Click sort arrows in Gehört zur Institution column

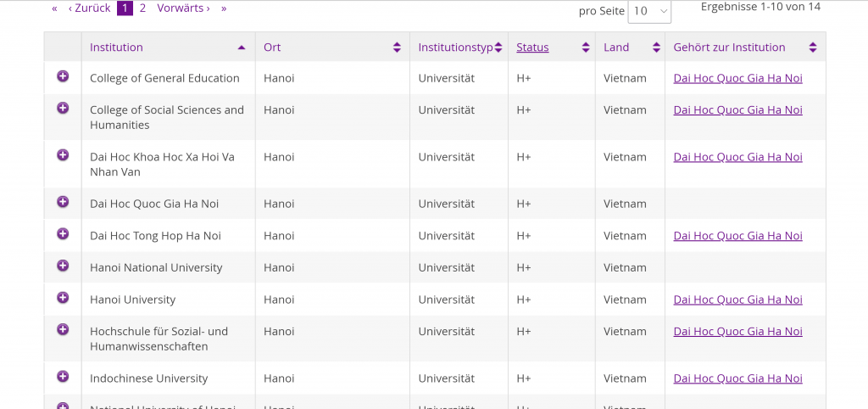pyautogui.click(x=813, y=48)
